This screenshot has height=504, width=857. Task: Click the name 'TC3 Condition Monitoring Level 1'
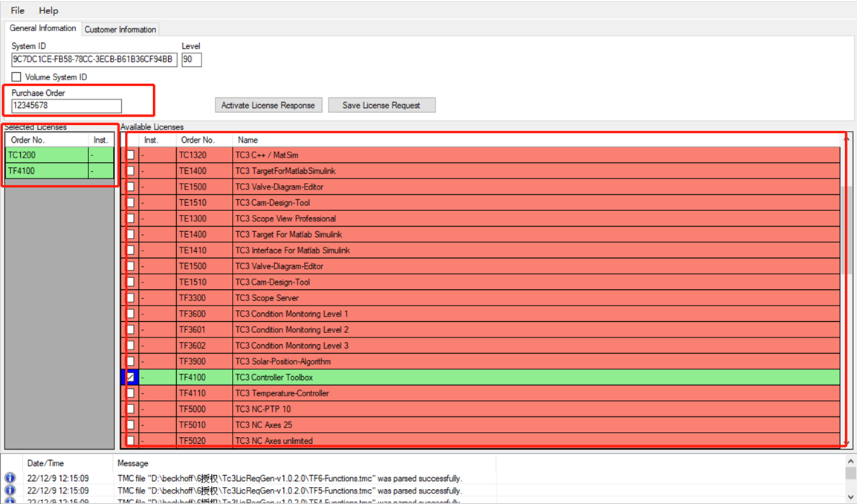point(291,314)
